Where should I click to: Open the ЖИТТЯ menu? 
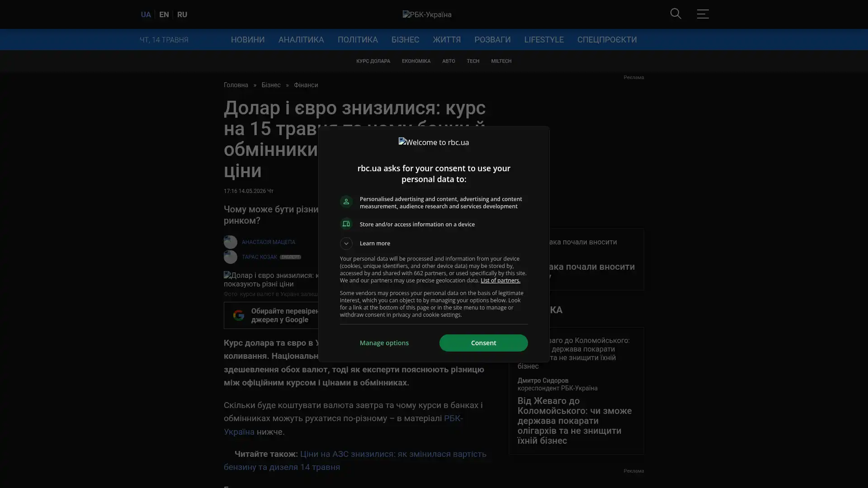tap(447, 40)
